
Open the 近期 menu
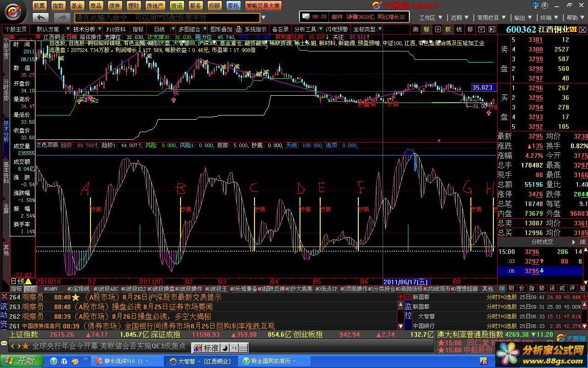click(x=459, y=17)
